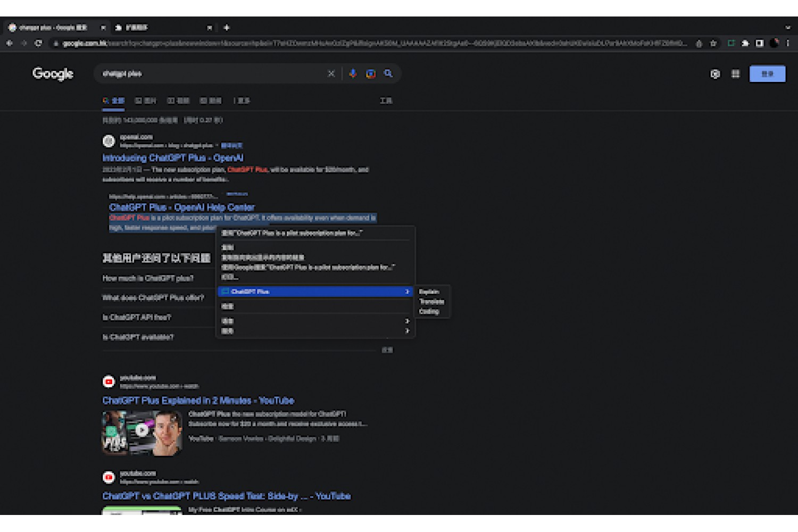The image size is (798, 532).
Task: Open the More search filters menu
Action: coord(241,101)
